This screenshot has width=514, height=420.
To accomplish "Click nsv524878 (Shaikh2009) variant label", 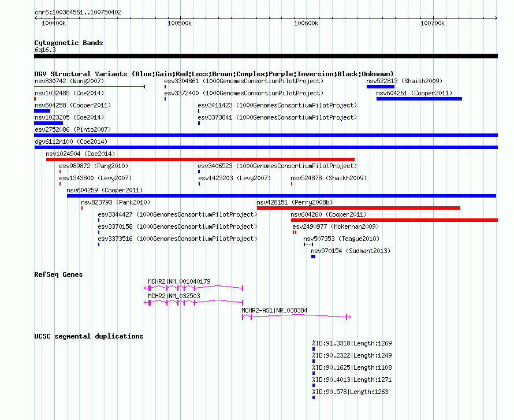I will pyautogui.click(x=329, y=178).
